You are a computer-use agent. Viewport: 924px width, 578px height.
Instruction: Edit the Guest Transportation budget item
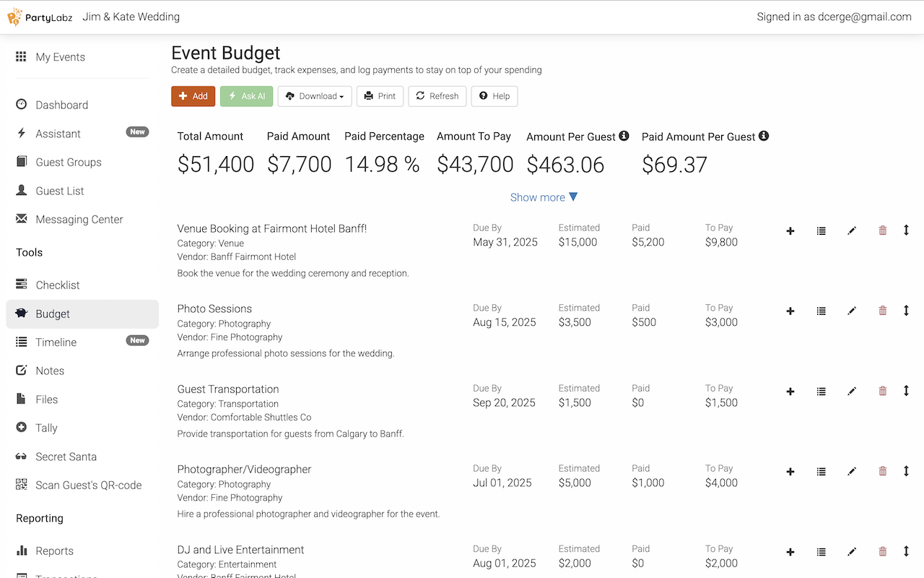852,392
